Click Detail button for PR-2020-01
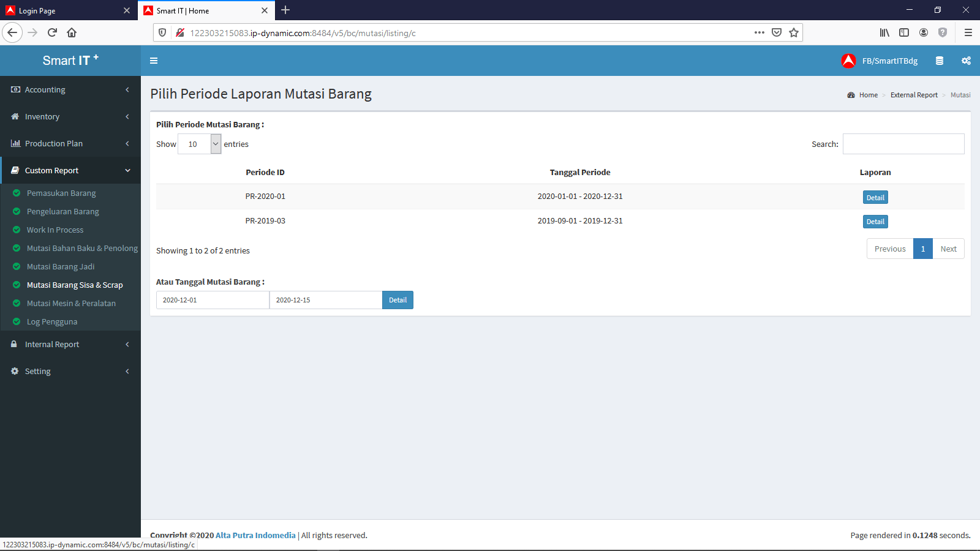The width and height of the screenshot is (980, 551). (875, 197)
